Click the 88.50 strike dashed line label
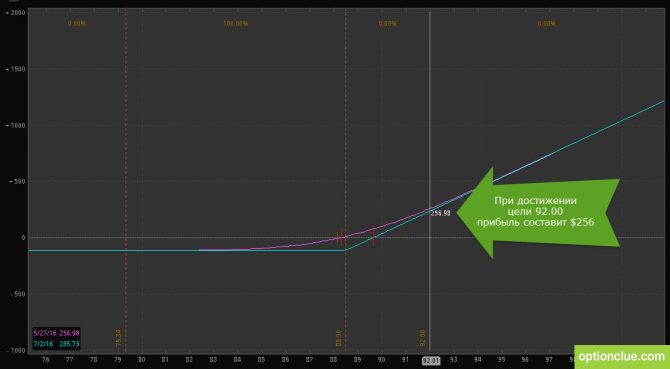670x369 pixels. click(338, 338)
